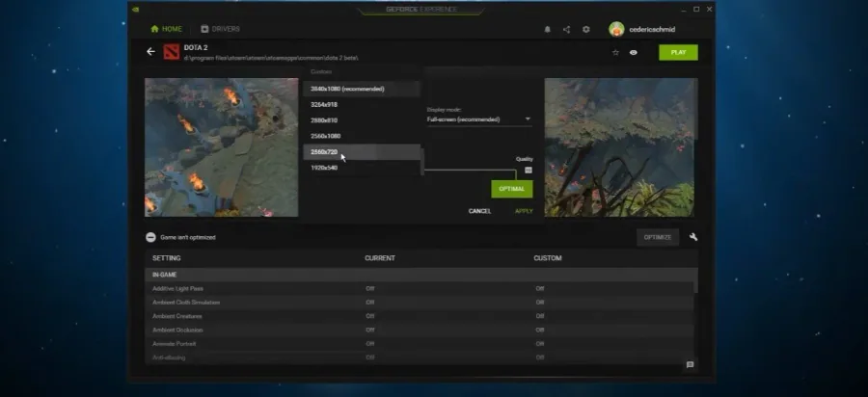Go back using the left arrow
868x397 pixels.
pyautogui.click(x=150, y=51)
